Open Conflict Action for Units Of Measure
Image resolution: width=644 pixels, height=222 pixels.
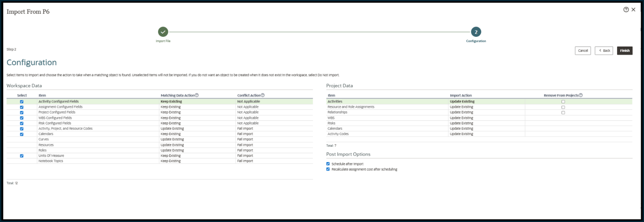tap(274, 156)
